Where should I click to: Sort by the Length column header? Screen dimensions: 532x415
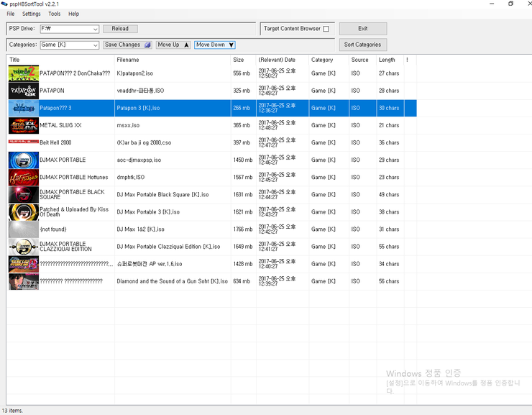coord(390,60)
